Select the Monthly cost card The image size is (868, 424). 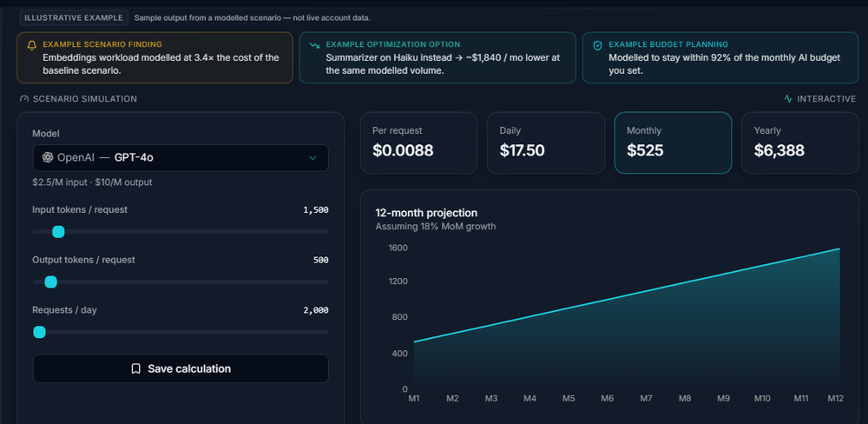[674, 143]
